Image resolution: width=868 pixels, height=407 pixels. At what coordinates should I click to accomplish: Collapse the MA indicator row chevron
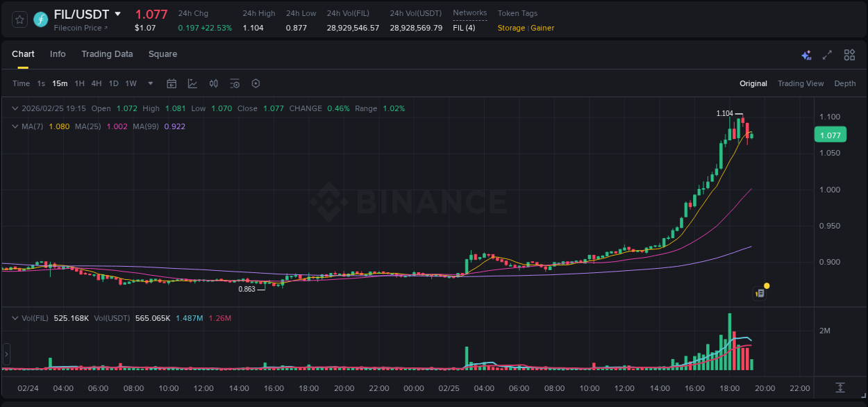click(15, 126)
